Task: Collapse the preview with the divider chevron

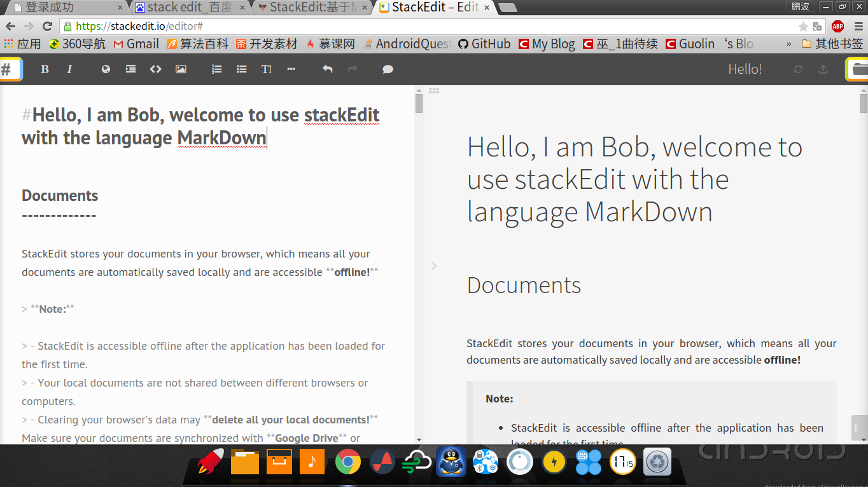Action: pos(434,266)
